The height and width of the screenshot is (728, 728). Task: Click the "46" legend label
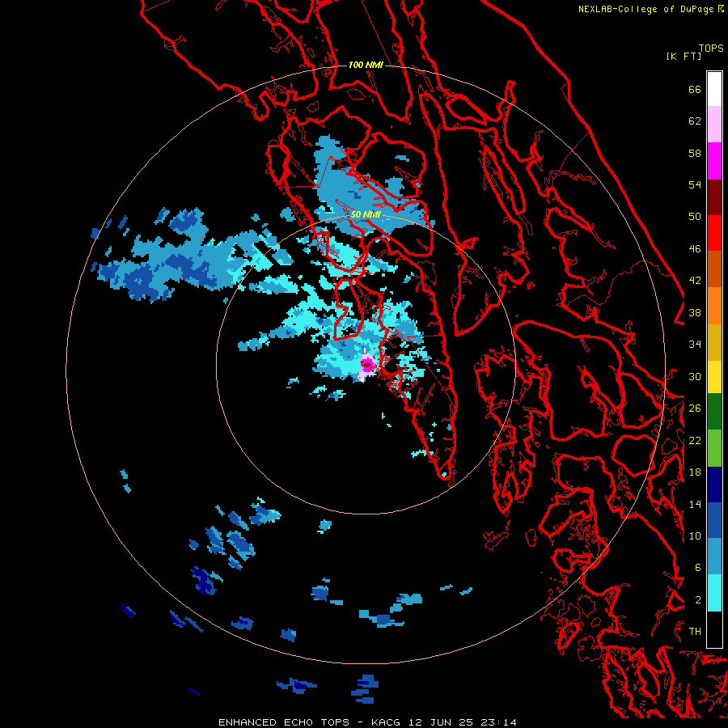click(x=695, y=249)
